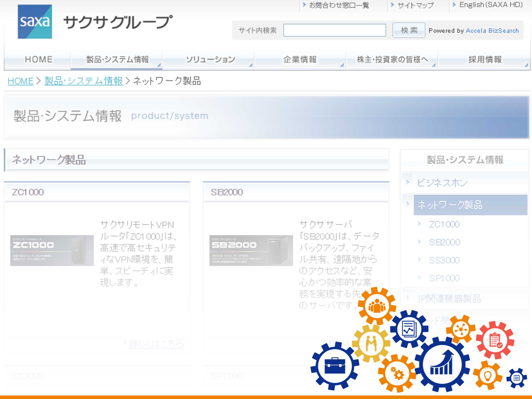Image resolution: width=532 pixels, height=399 pixels.
Task: Click the arrow beside sidebar SB2000
Action: (419, 242)
